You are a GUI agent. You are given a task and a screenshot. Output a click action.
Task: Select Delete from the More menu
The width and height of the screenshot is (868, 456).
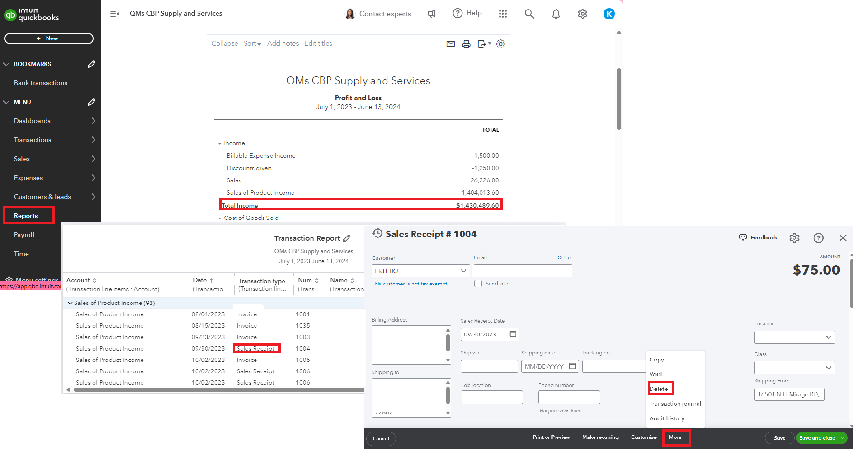click(x=660, y=388)
